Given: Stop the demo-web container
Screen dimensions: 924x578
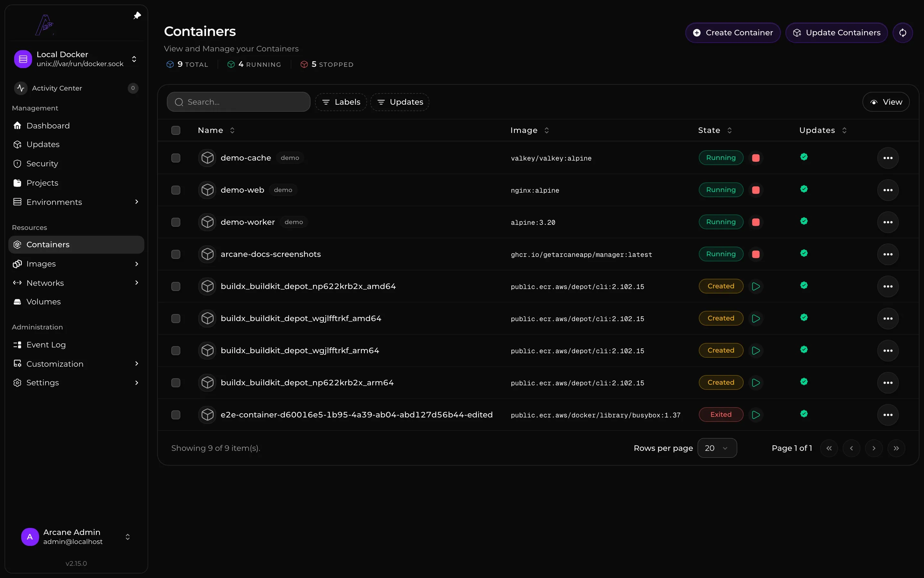Looking at the screenshot, I should [x=756, y=190].
